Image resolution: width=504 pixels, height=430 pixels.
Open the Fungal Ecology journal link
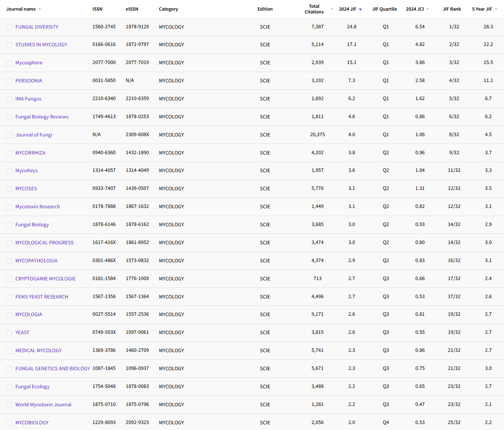pyautogui.click(x=33, y=387)
